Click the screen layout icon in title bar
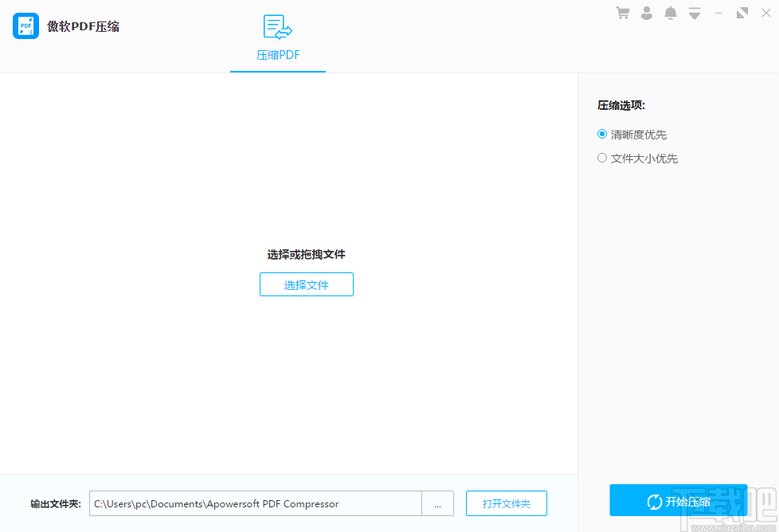 click(742, 13)
